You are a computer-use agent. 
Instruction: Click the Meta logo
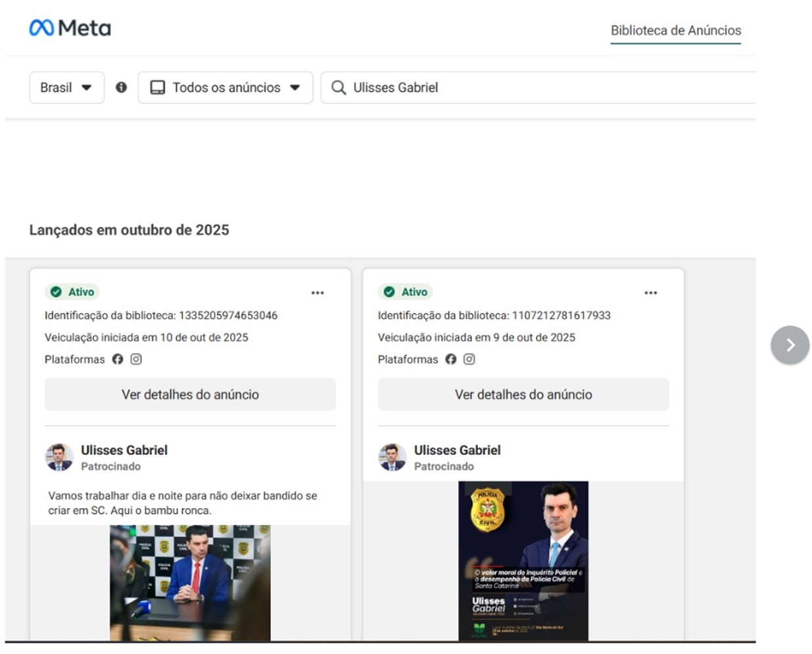tap(70, 28)
